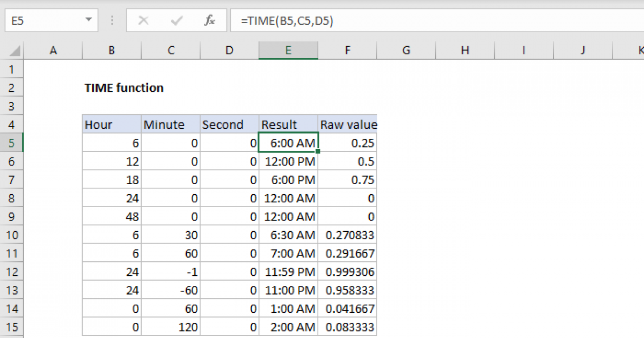Viewport: 644px width, 338px height.
Task: Select the Hour cell with value 18
Action: coord(112,180)
